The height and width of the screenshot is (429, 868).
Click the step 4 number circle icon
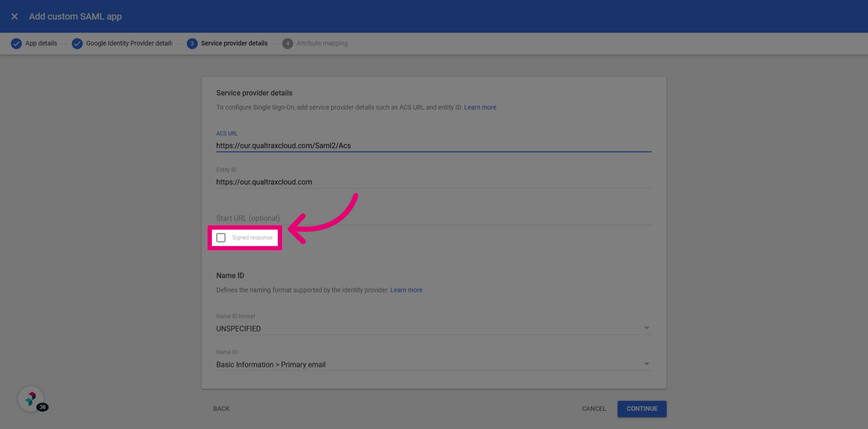(288, 43)
